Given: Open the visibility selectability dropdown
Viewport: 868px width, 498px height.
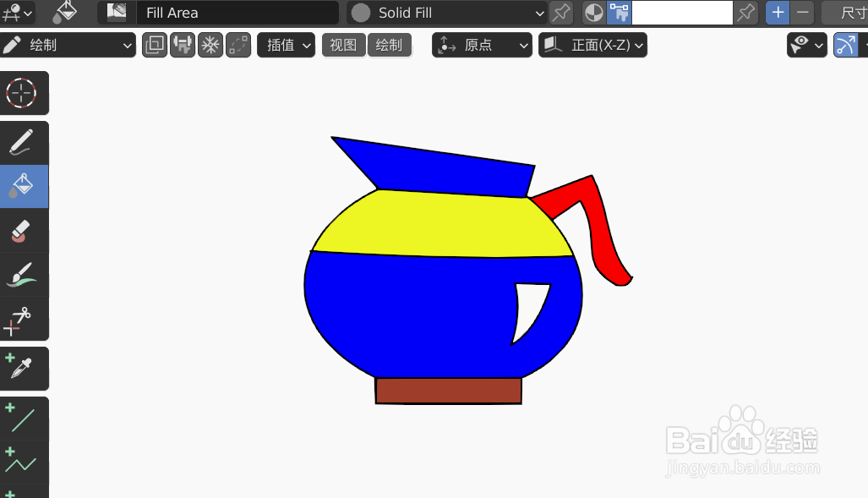Looking at the screenshot, I should click(807, 45).
